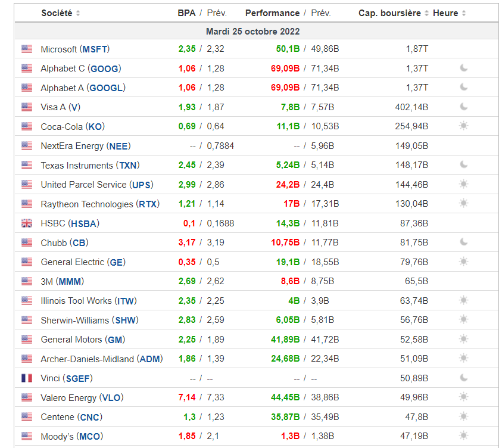
Task: Click the US flag on Microsoft row
Action: click(27, 49)
